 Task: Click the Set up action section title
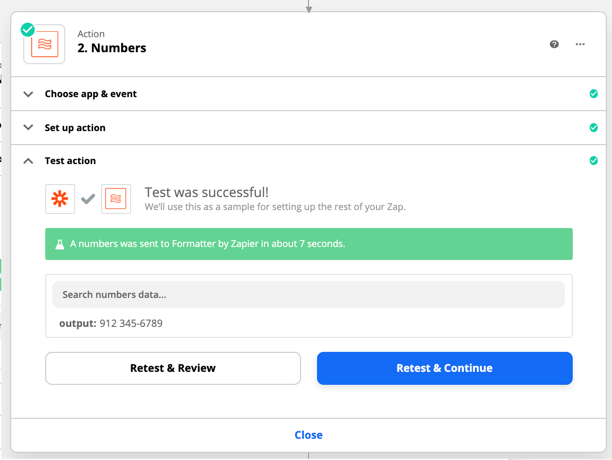coord(75,128)
